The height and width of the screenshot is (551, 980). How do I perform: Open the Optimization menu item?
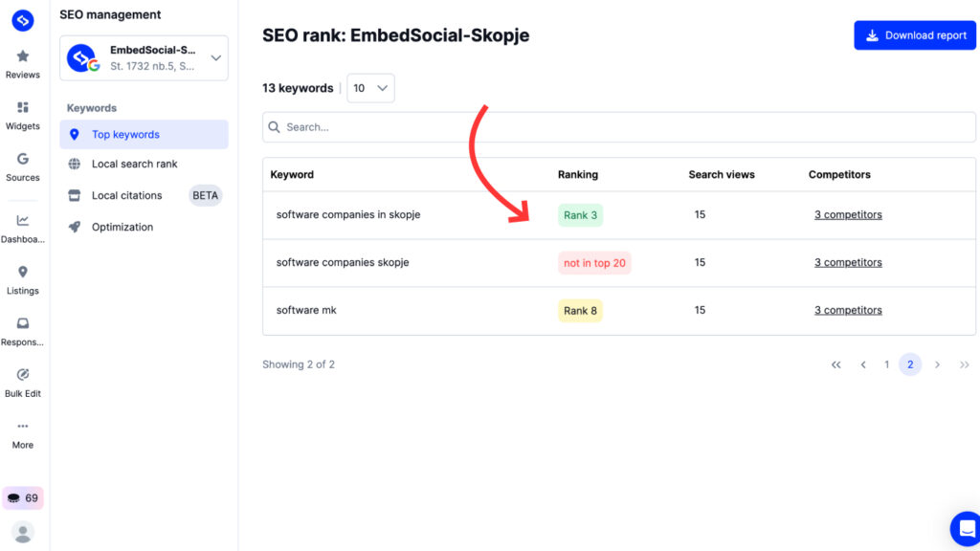(x=122, y=227)
